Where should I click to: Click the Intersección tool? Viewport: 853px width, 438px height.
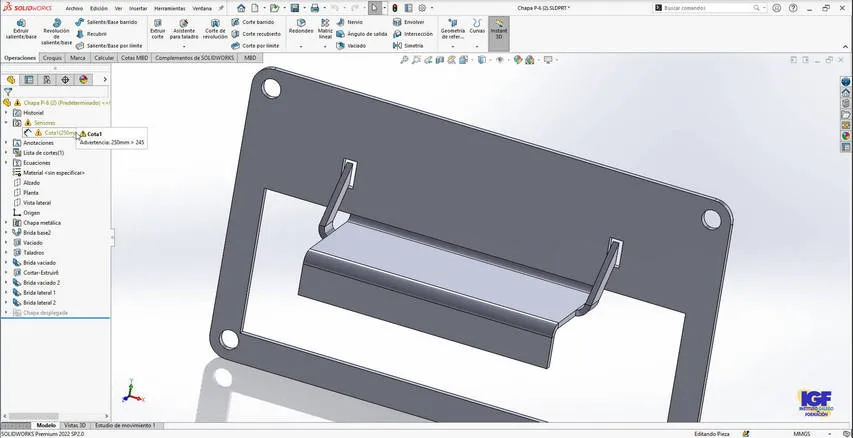pyautogui.click(x=412, y=34)
